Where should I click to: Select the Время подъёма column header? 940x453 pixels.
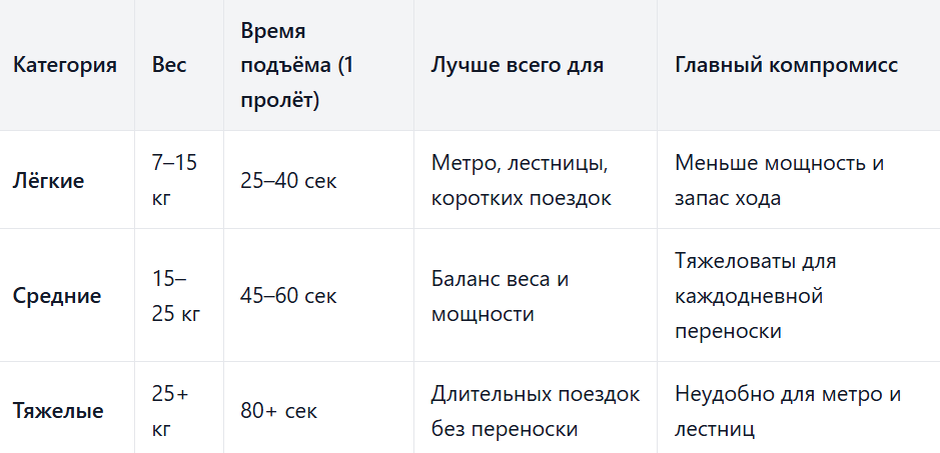click(297, 65)
